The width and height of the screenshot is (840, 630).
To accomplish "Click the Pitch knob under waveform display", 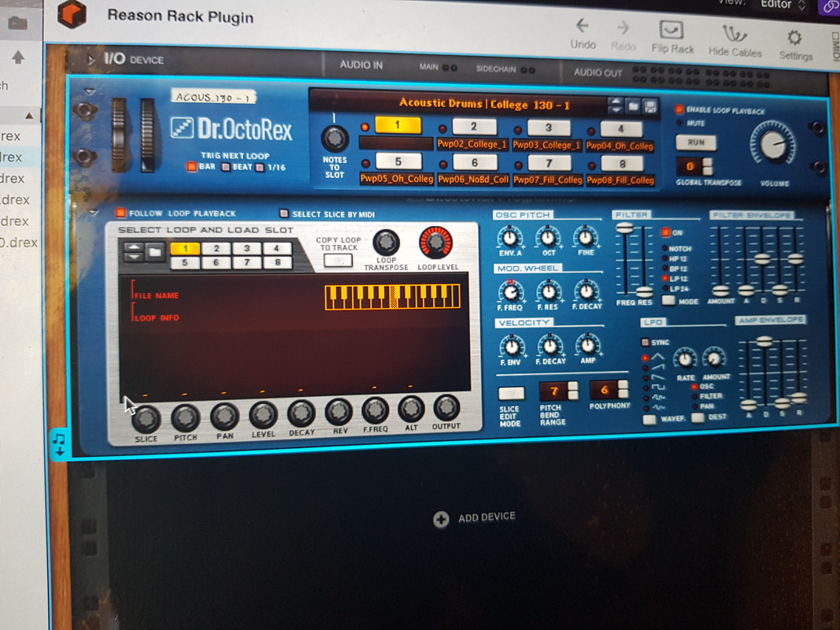I will [x=185, y=418].
